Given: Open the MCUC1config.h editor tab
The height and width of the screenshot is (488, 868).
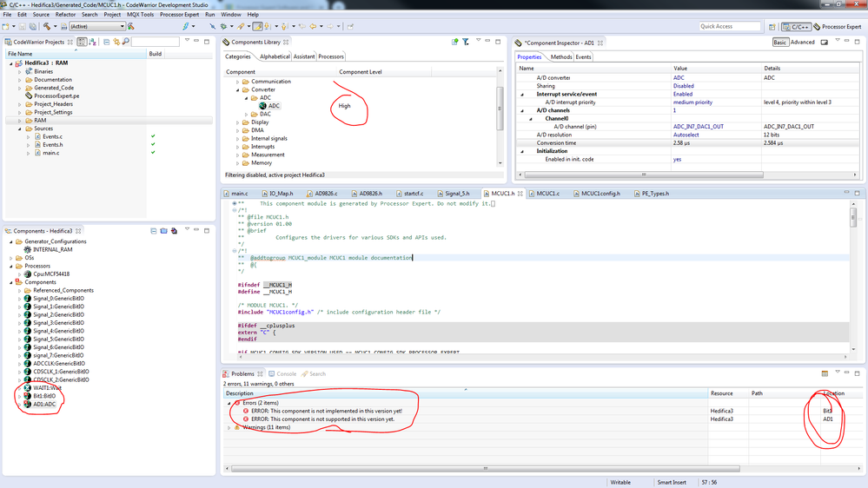Looking at the screenshot, I should tap(600, 194).
